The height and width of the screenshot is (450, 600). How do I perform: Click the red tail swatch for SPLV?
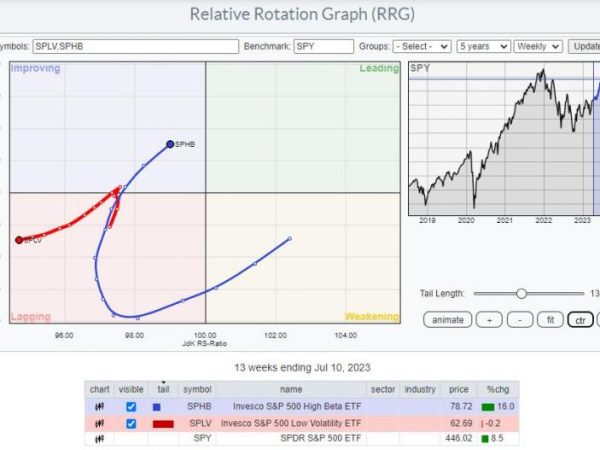(x=163, y=424)
